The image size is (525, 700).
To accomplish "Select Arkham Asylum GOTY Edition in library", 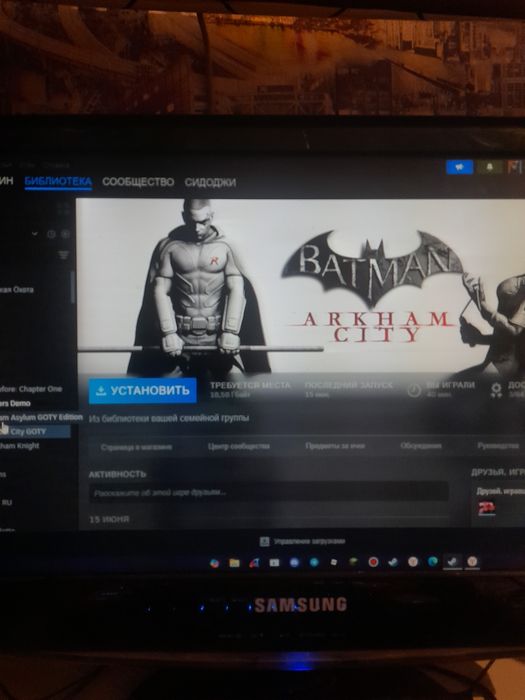I will click(41, 417).
